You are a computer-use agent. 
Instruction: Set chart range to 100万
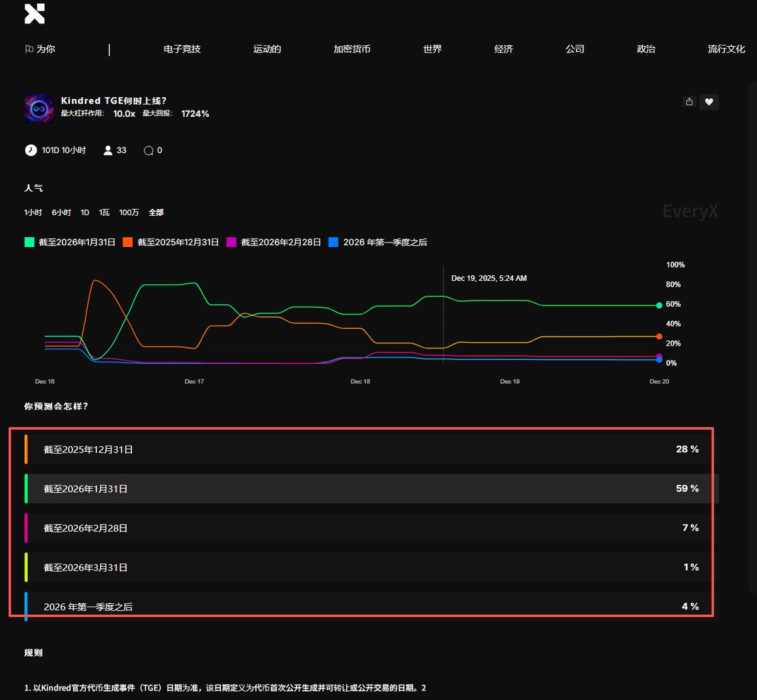pos(129,213)
